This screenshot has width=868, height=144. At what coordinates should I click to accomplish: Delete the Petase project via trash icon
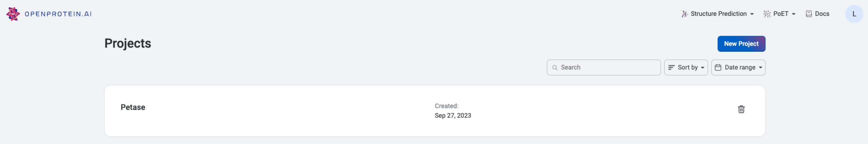(741, 109)
